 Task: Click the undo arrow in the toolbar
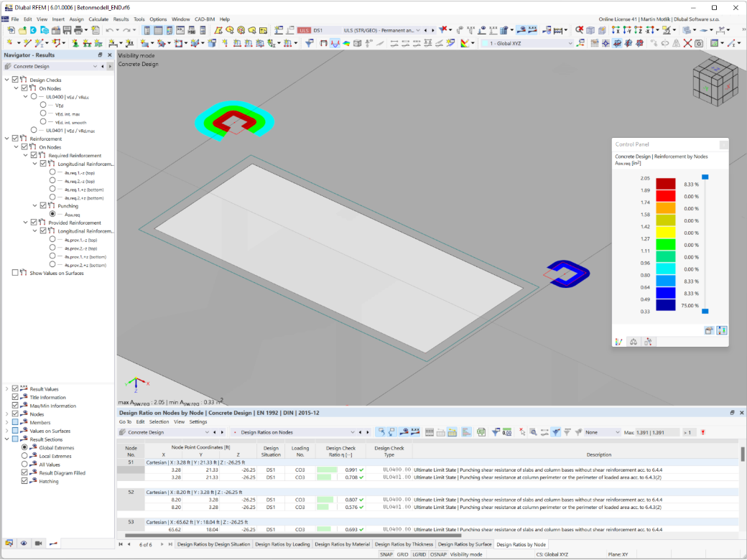pos(110,30)
